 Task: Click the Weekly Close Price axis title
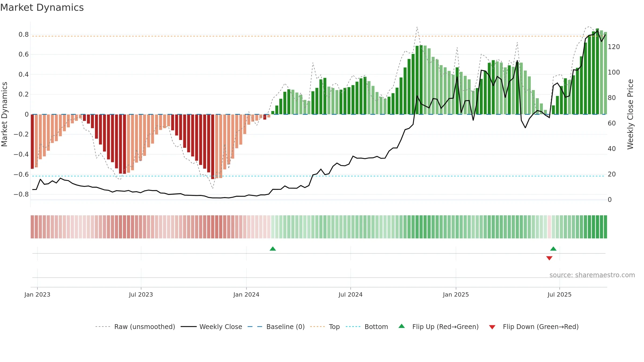click(630, 114)
